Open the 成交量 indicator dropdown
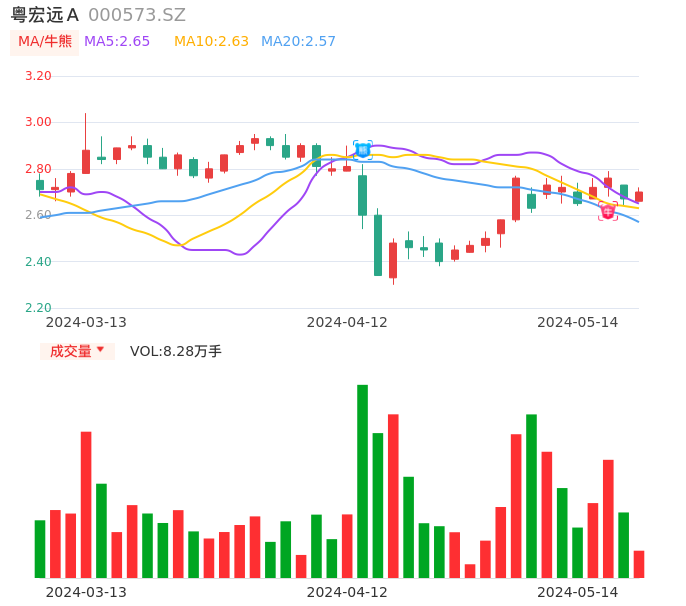Screen dimensions: 686x606 [77, 351]
